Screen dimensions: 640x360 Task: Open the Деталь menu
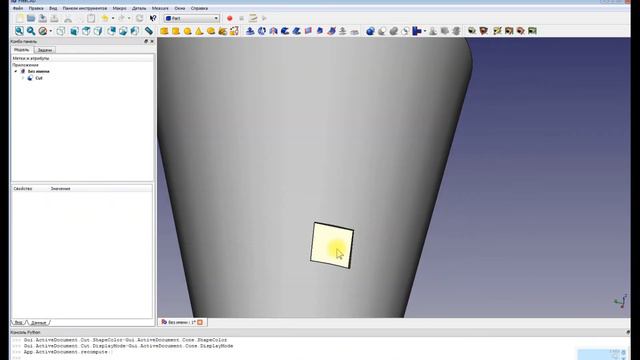(139, 8)
